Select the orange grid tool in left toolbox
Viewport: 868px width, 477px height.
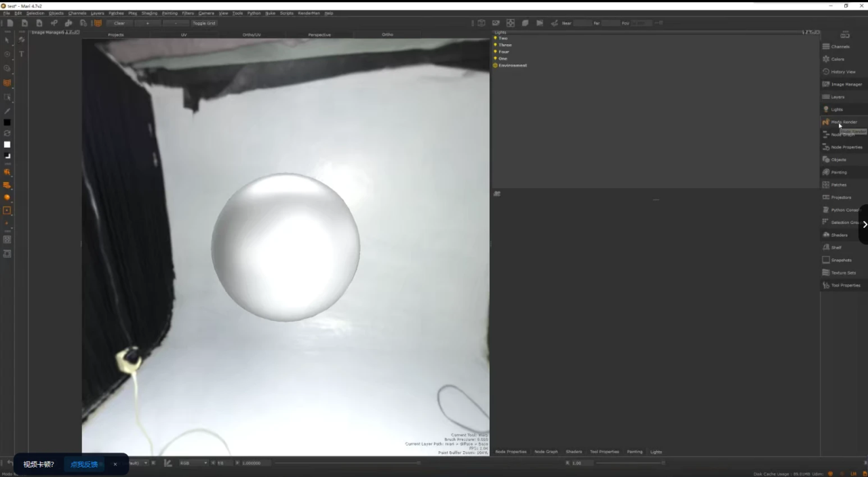7,83
